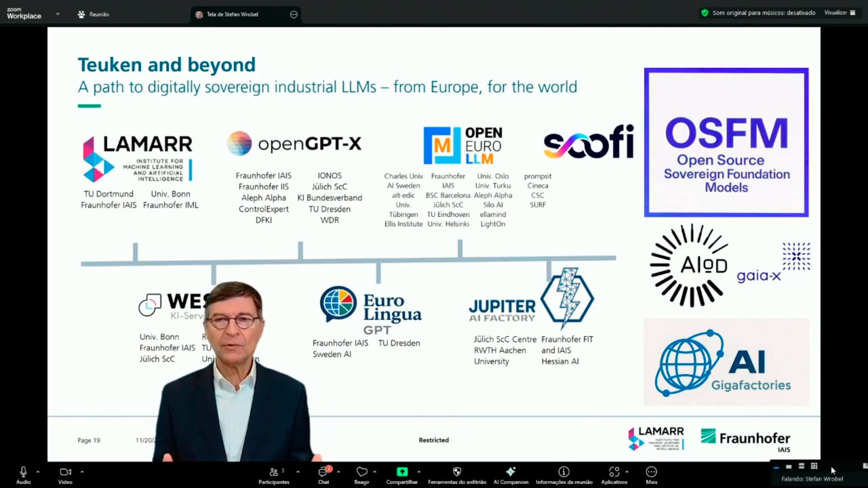
Task: Toggle the camera with the Vídeo button
Action: point(65,474)
